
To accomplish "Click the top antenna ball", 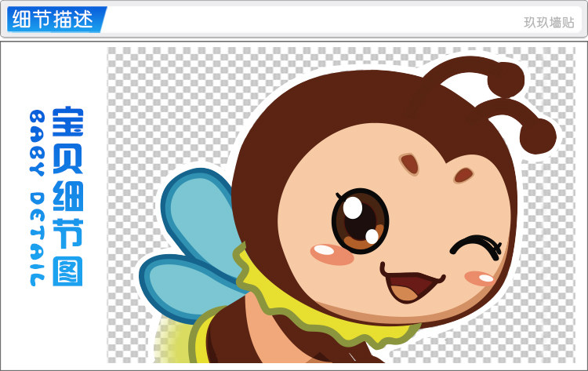I will tap(506, 79).
